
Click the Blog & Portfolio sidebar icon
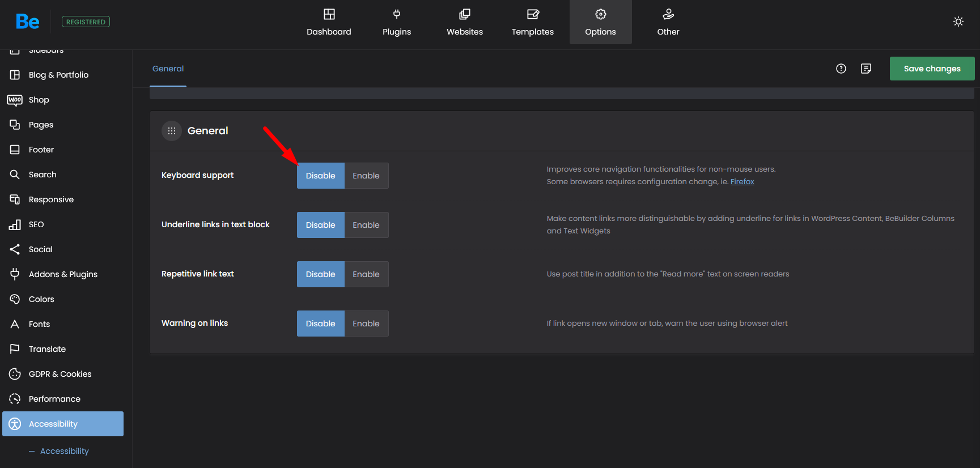tap(15, 75)
